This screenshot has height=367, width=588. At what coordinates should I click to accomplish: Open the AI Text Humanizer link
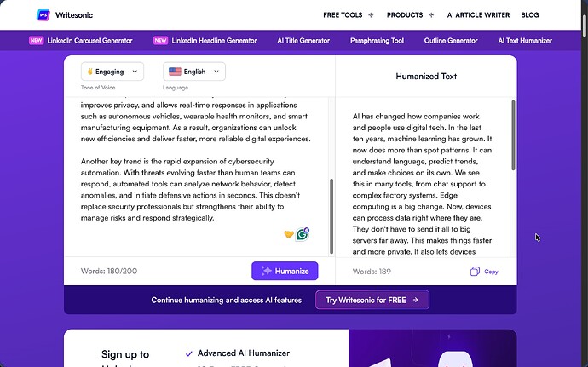coord(525,41)
